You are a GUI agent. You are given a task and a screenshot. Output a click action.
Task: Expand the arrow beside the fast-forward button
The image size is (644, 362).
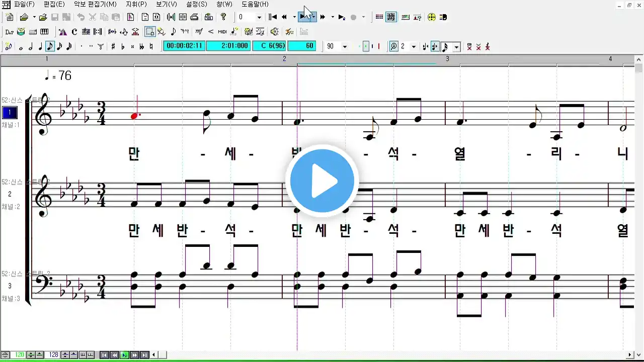[x=333, y=17]
